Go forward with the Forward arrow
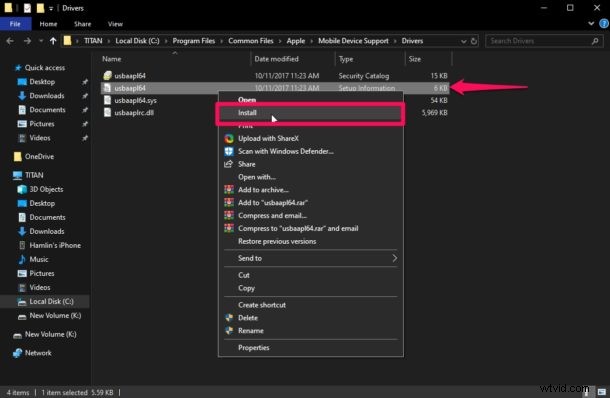 tap(27, 41)
